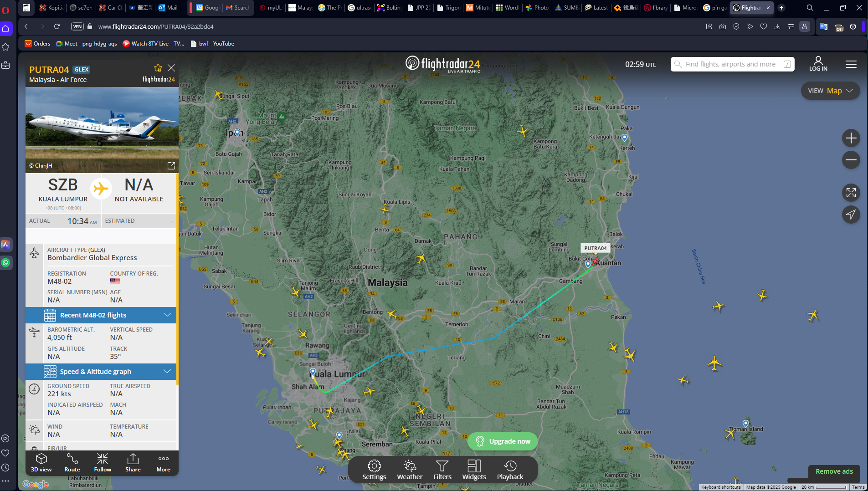Open the 3D view of flight
This screenshot has width=868, height=491.
(x=41, y=463)
